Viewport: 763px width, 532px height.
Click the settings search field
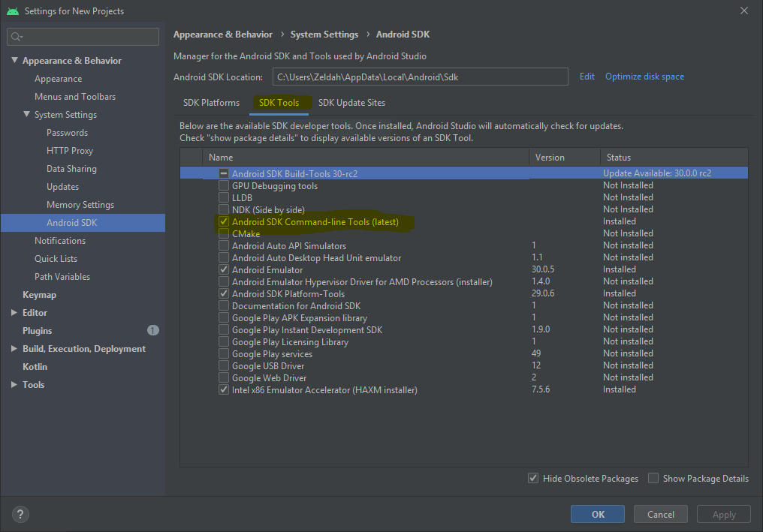[x=83, y=37]
